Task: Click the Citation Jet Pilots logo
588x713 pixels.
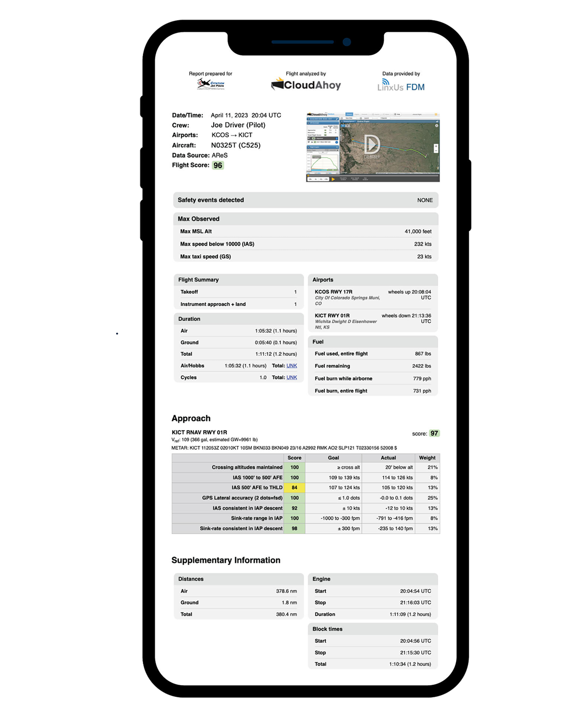Action: (x=212, y=84)
